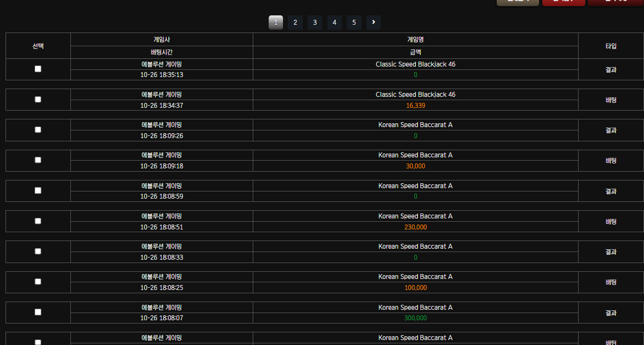This screenshot has height=345, width=644.
Task: Select the checkbox beside the 230,000 bet
Action: click(38, 221)
